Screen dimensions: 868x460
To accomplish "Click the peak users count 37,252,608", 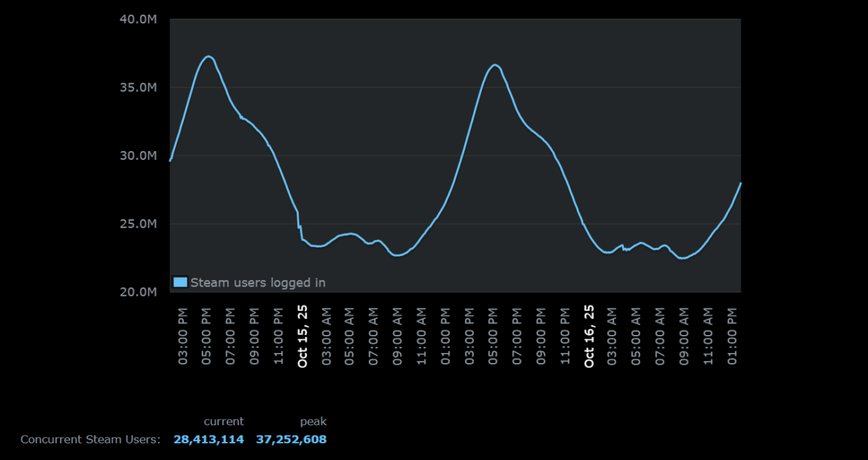I will [291, 439].
